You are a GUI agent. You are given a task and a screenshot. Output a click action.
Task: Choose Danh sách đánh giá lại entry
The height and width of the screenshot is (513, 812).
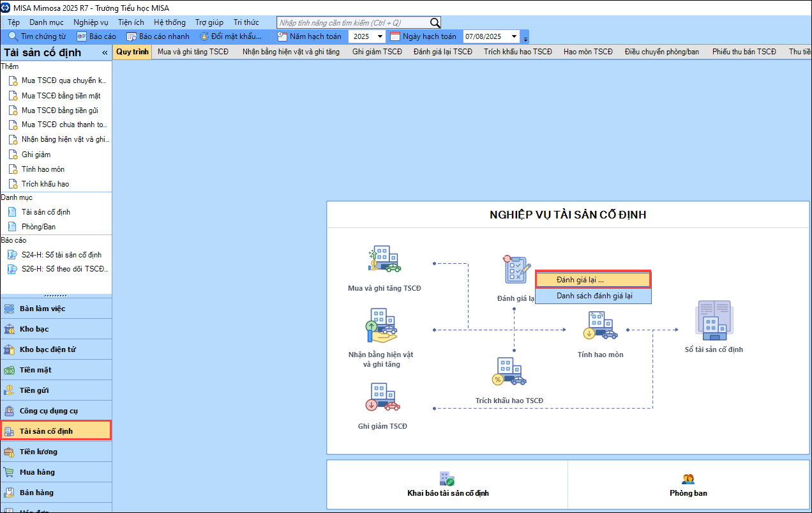coord(594,296)
